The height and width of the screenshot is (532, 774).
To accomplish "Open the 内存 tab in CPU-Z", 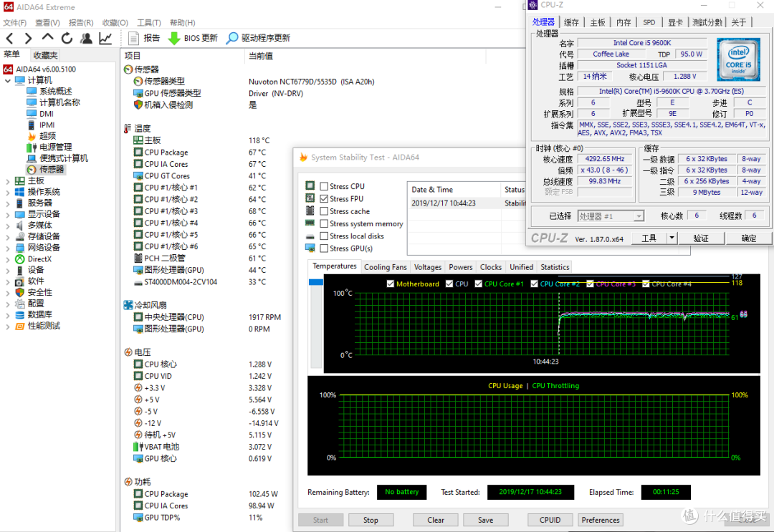I will tap(623, 22).
